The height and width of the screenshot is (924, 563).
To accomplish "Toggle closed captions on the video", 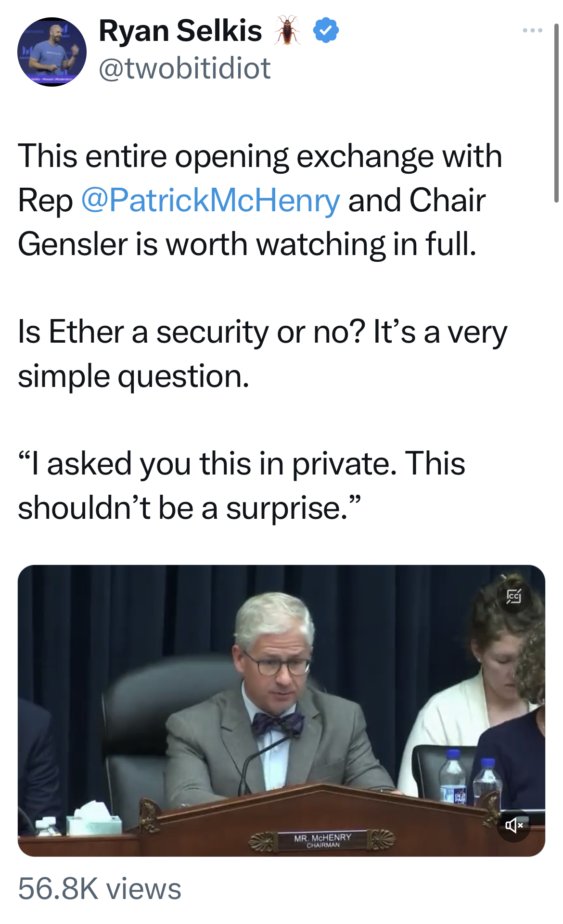I will (513, 596).
